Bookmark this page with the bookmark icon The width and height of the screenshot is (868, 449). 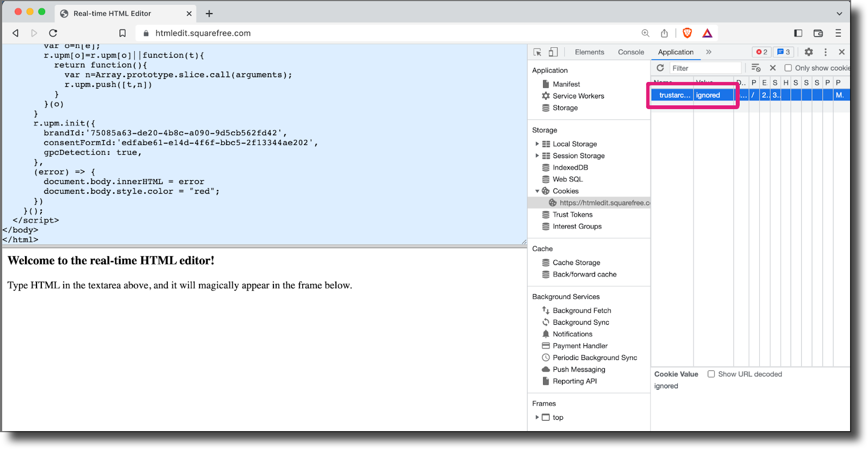[x=122, y=33]
